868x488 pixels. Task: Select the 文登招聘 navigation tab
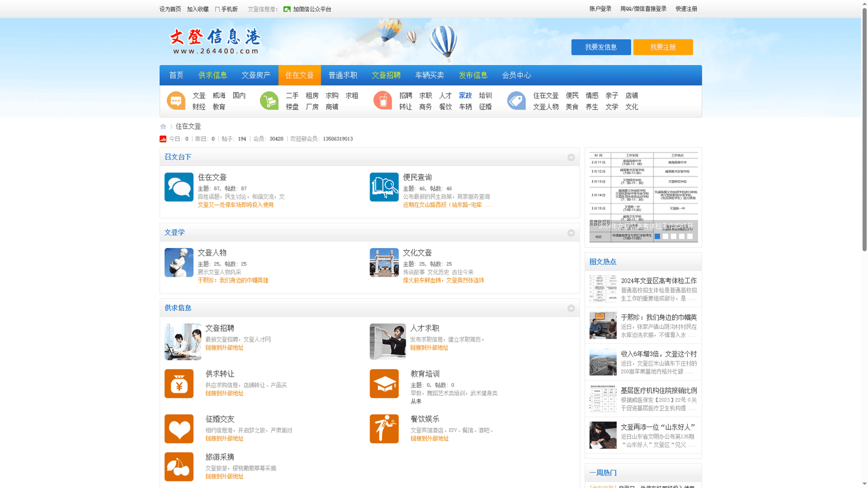[x=386, y=75]
